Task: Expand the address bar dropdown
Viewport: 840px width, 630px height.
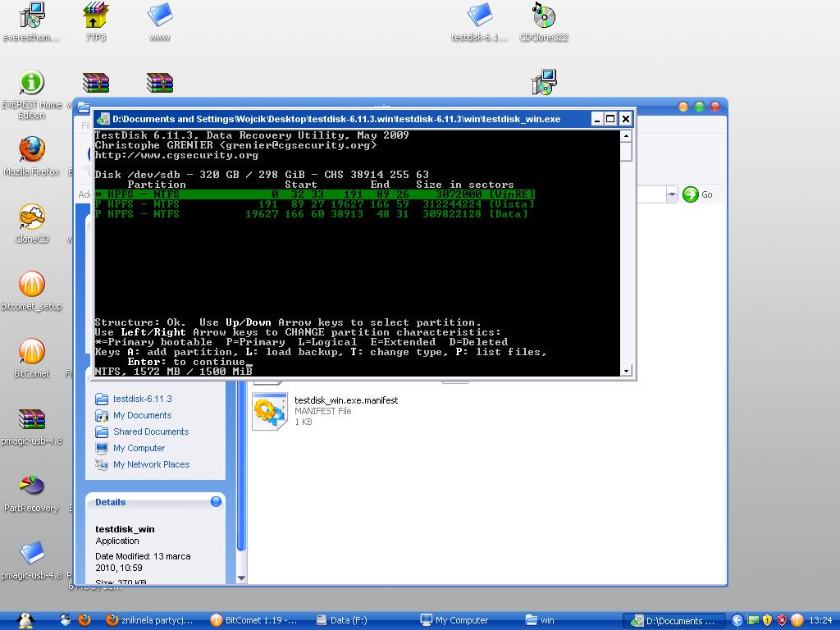Action: coord(672,194)
